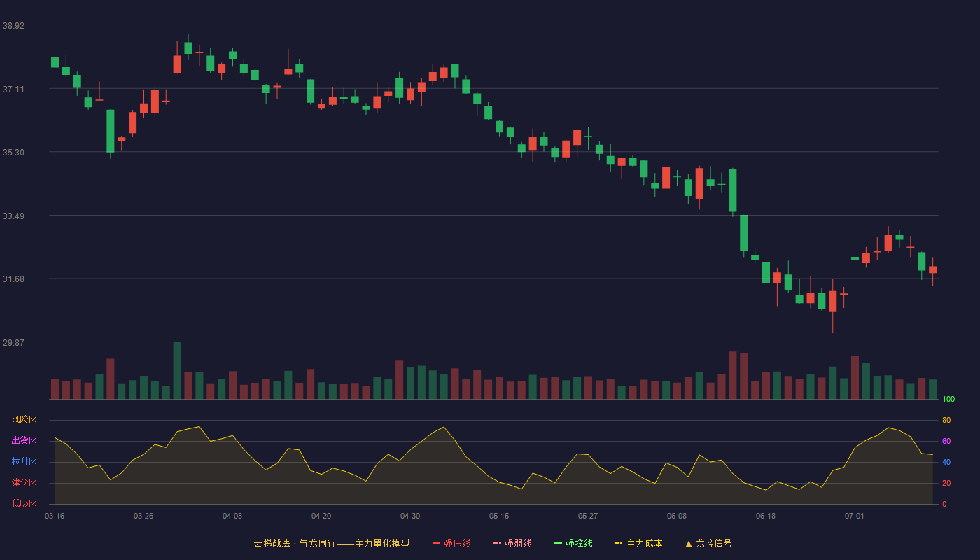Image resolution: width=980 pixels, height=560 pixels.
Task: Select the 04-20 date label
Action: click(x=321, y=516)
